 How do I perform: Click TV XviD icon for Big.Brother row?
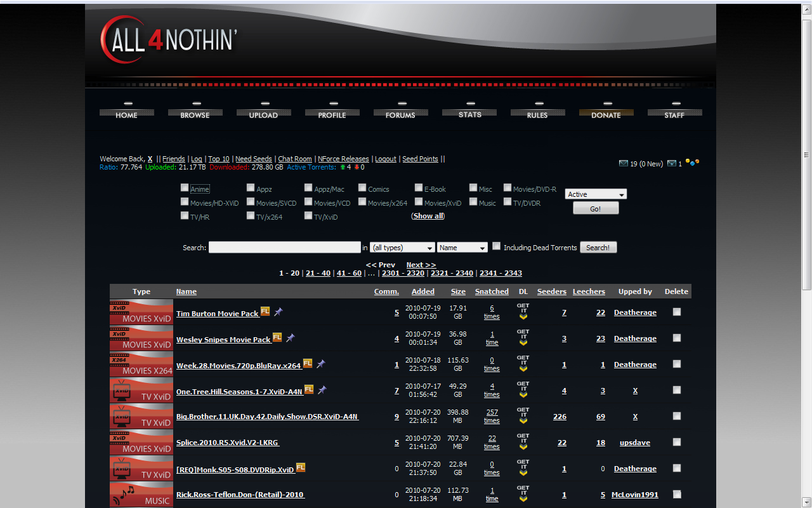tap(141, 416)
